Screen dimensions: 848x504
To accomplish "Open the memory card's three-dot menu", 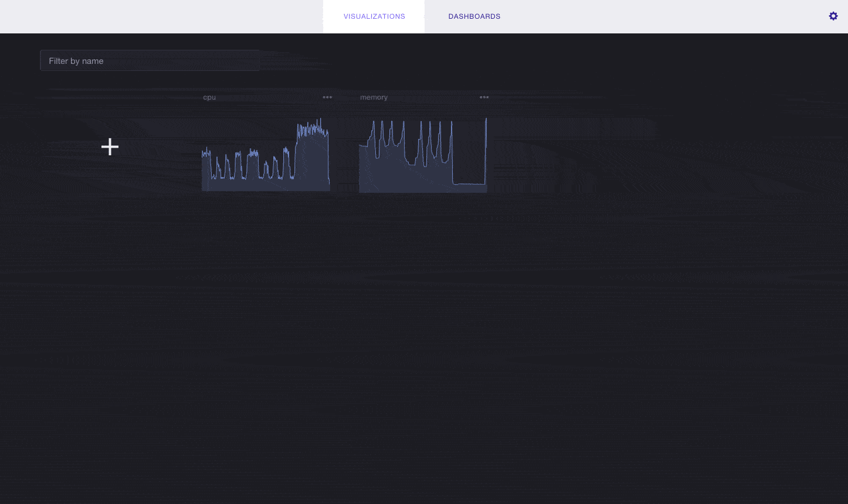I will click(484, 97).
